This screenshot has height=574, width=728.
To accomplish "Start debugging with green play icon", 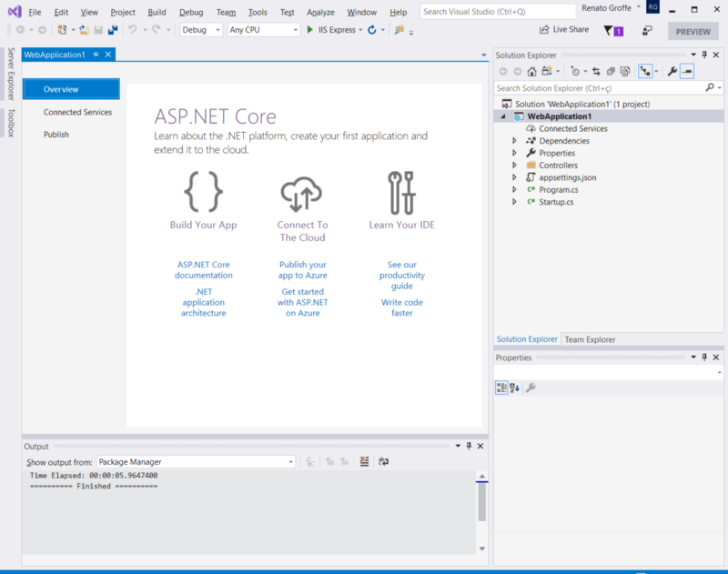I will (309, 30).
